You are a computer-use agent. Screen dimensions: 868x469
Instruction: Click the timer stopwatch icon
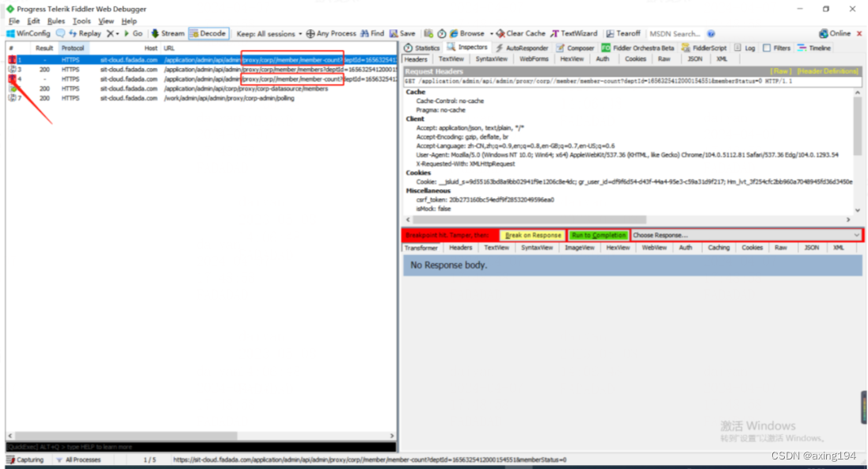[442, 34]
